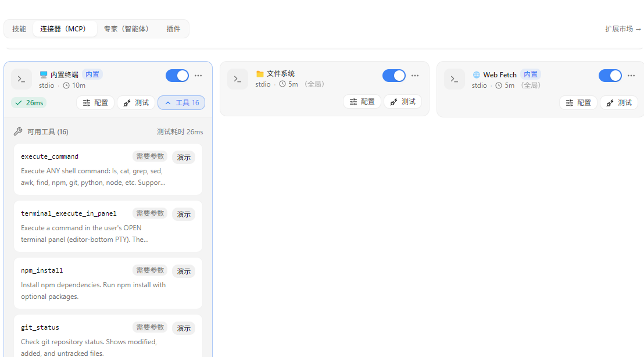Click the 文件系统 terminal prompt icon
Viewport: 644px width, 357px height.
click(238, 79)
